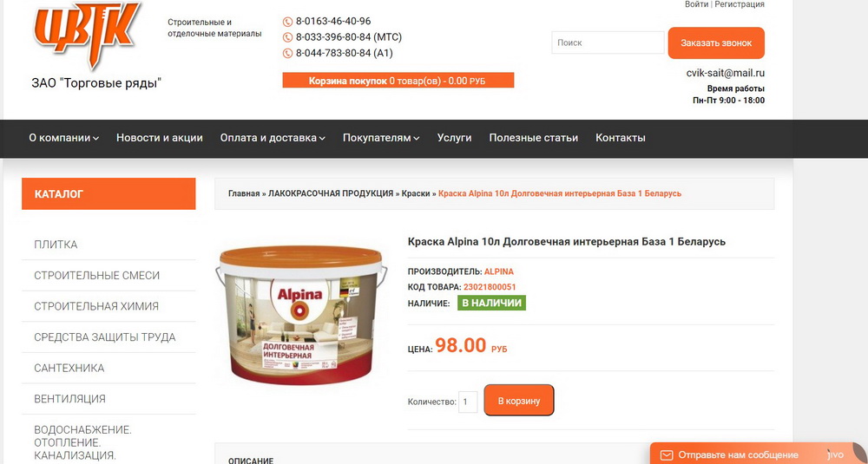Viewport: 868px width, 464px height.
Task: Click phone icon beside the A1 number
Action: tap(287, 54)
